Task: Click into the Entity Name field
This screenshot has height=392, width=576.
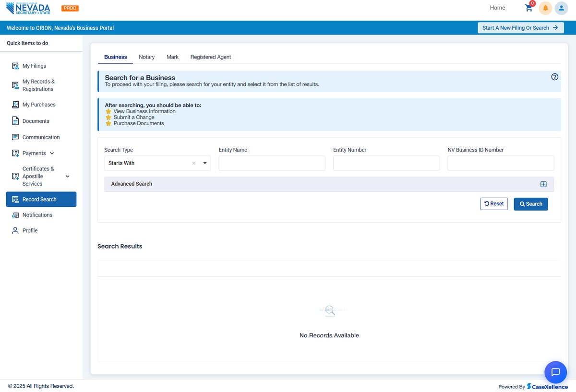Action: click(272, 163)
